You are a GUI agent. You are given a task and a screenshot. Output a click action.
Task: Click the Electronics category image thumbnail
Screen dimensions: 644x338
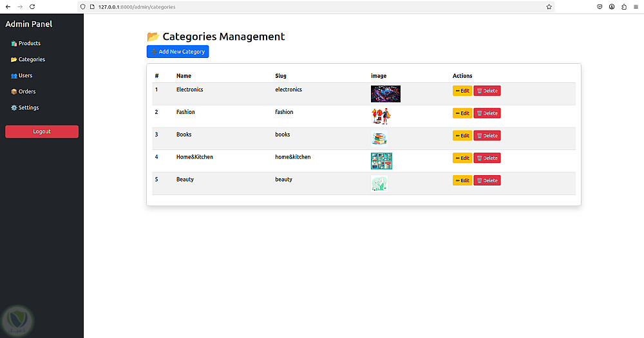(385, 94)
